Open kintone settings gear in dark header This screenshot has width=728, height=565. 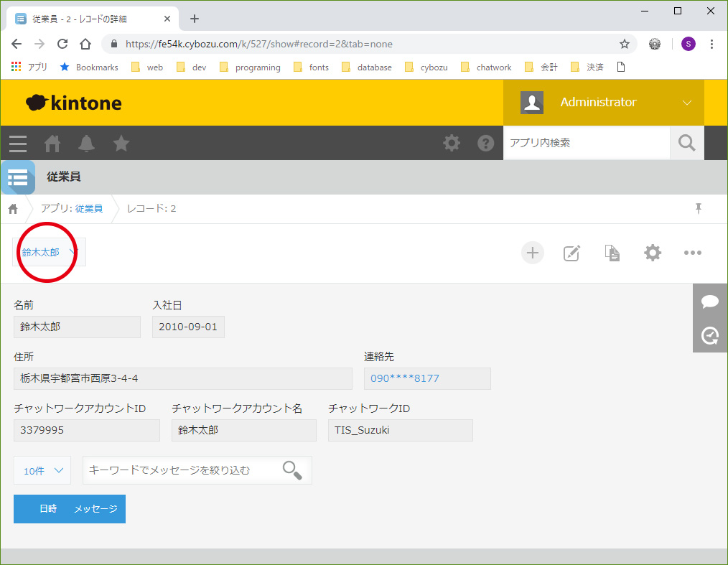click(x=452, y=143)
